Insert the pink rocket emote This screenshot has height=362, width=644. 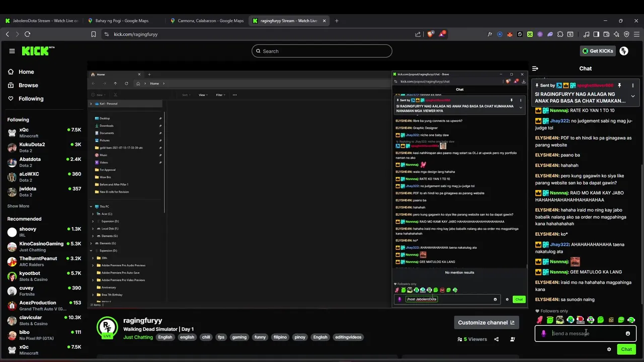point(540,320)
